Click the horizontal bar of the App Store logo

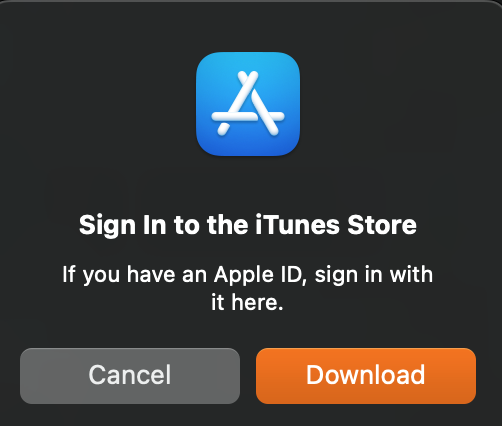(248, 116)
